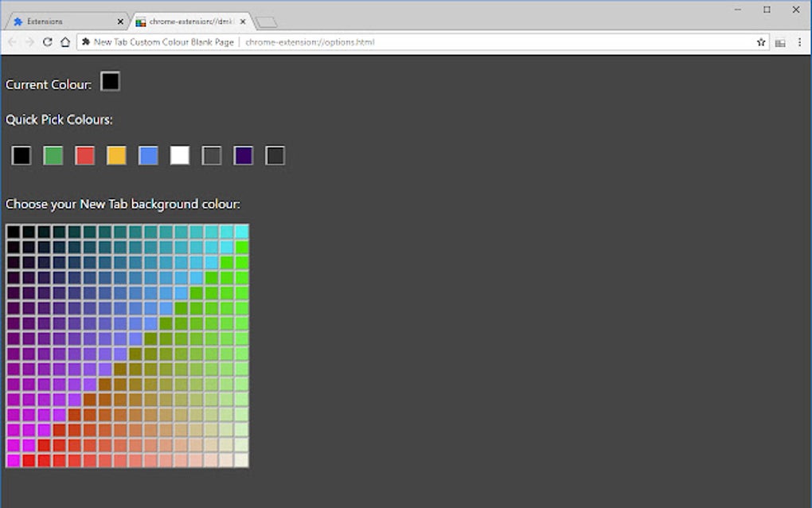Click the back navigation arrow

coord(11,41)
